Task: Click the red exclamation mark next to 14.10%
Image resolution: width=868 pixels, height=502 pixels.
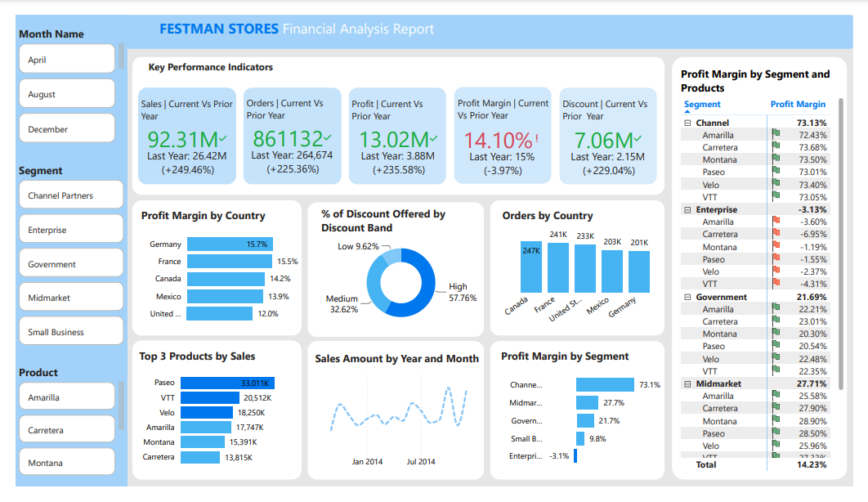Action: click(537, 138)
